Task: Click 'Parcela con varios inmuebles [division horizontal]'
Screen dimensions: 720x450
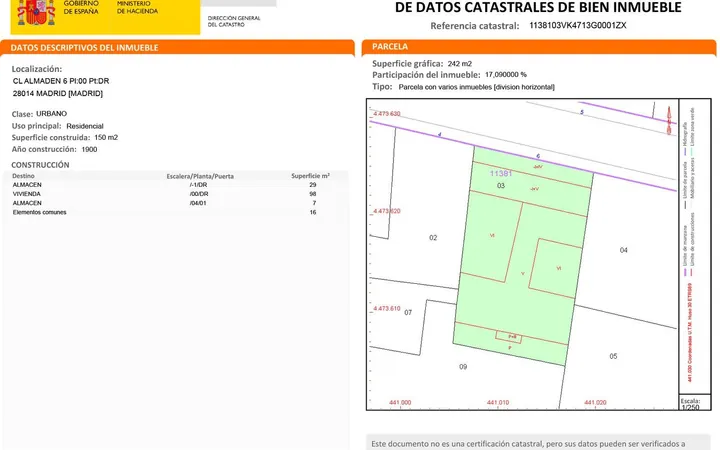Action: click(x=477, y=87)
